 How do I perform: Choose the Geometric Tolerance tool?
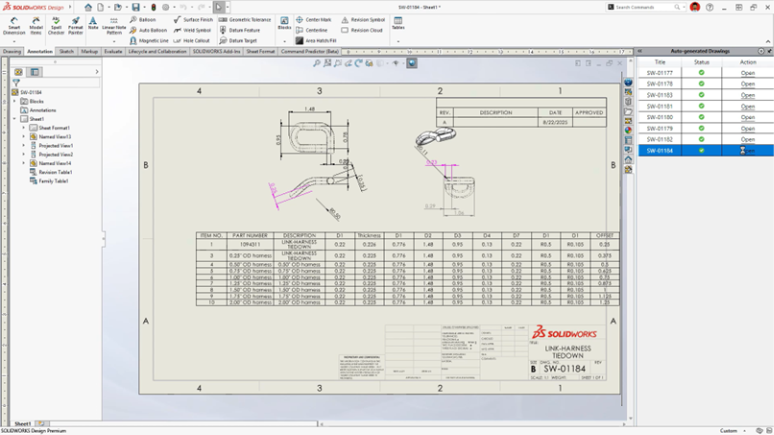(x=246, y=19)
